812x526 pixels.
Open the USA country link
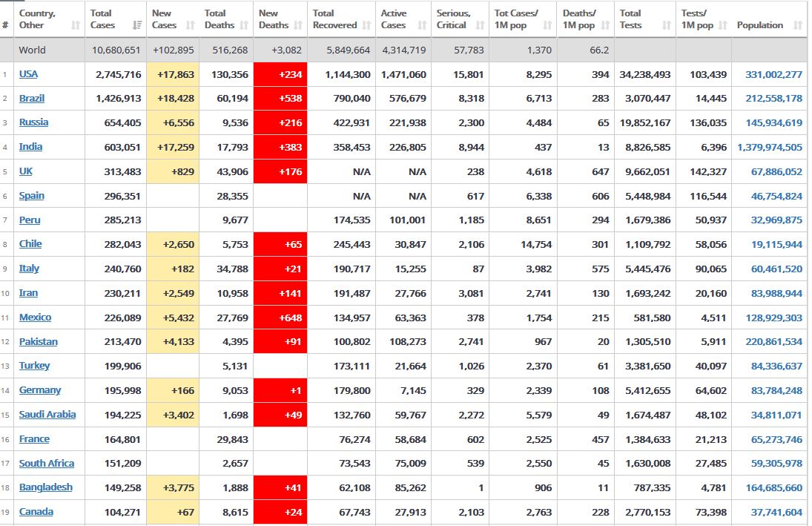(x=28, y=74)
